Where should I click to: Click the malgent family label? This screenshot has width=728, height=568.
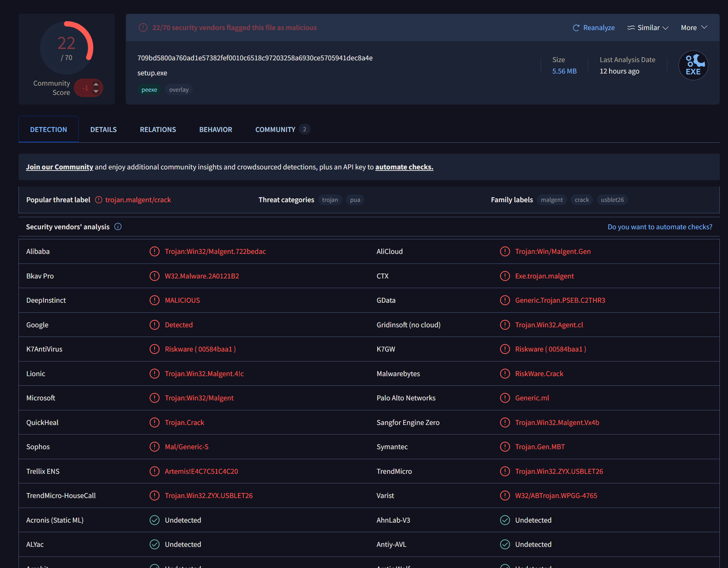pos(552,200)
